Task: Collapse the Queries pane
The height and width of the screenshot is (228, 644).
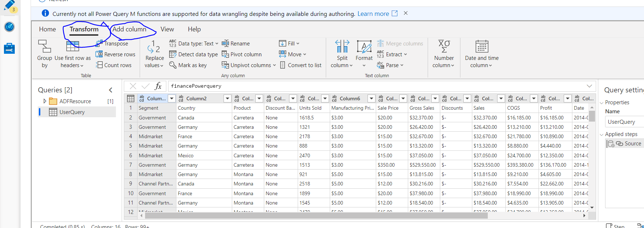Action: (x=111, y=90)
